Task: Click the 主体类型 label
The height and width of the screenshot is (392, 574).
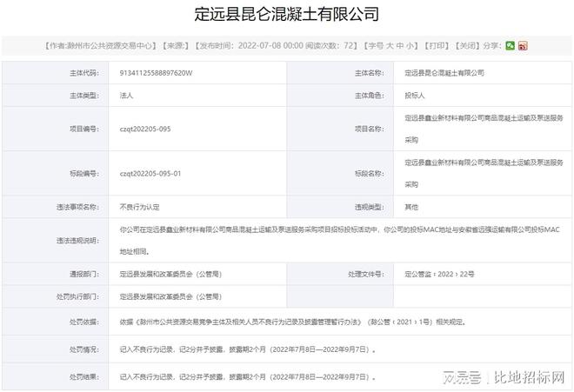Action: pos(84,96)
